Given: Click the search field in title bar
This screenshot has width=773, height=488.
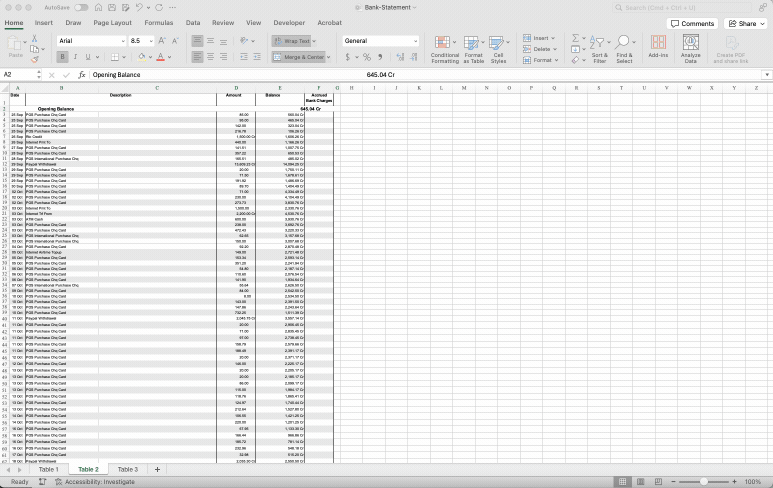Looking at the screenshot, I should pos(682,7).
